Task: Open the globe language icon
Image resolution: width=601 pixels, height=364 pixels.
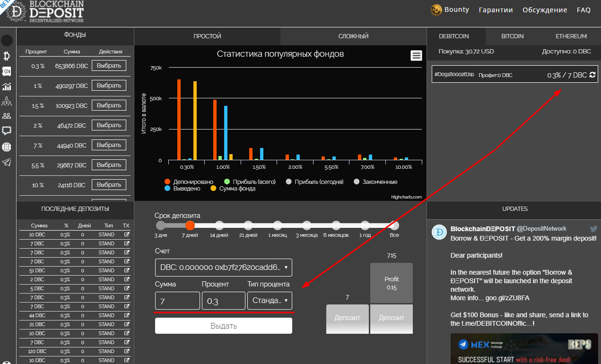Action: tap(7, 147)
